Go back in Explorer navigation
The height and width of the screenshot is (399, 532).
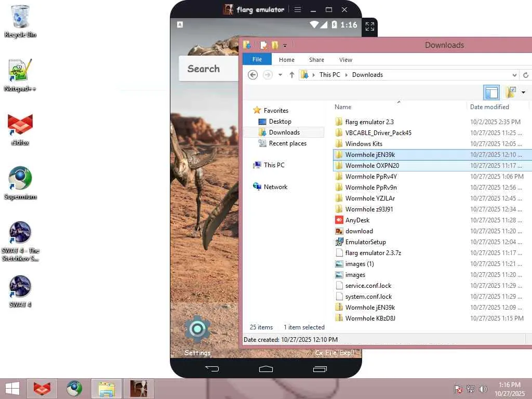pyautogui.click(x=253, y=75)
